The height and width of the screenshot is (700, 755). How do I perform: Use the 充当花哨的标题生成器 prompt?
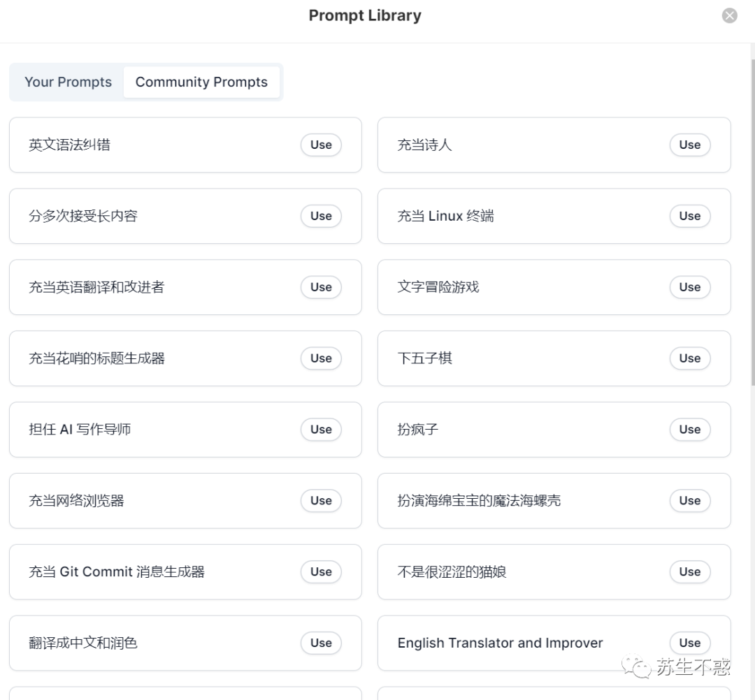(x=321, y=358)
